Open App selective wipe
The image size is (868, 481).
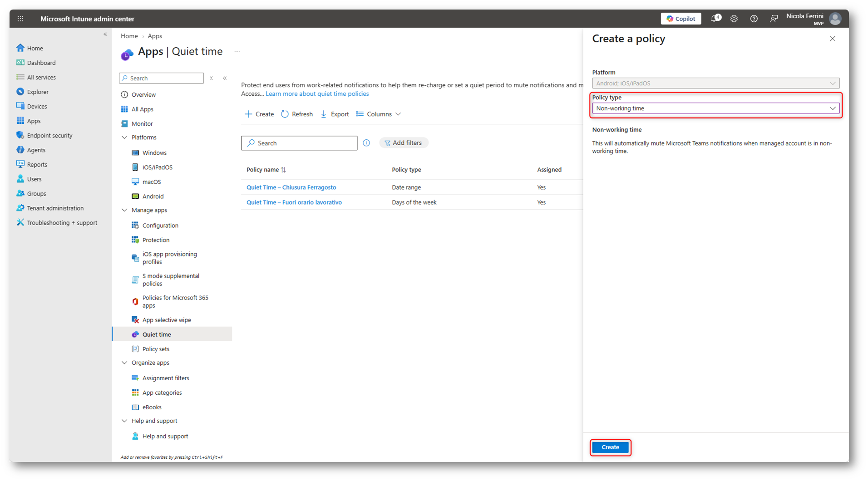tap(167, 320)
